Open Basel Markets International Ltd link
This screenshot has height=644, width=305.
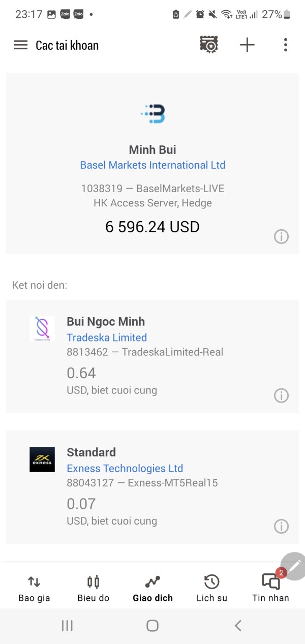[152, 165]
